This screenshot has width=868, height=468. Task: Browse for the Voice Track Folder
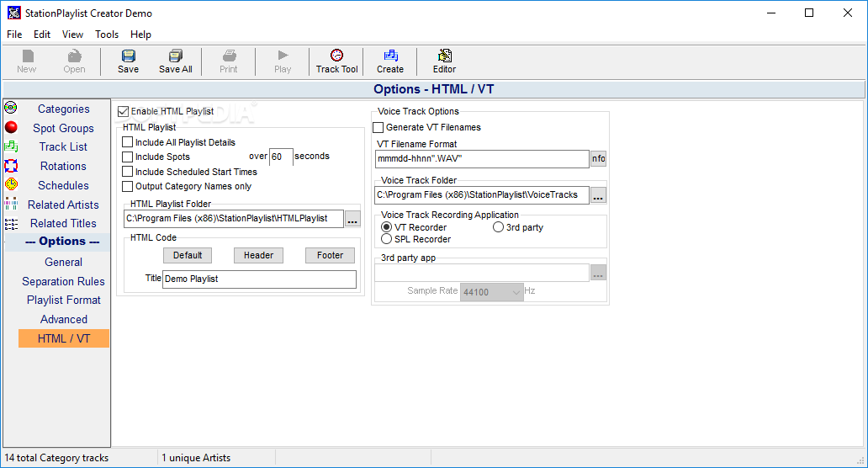tap(598, 195)
